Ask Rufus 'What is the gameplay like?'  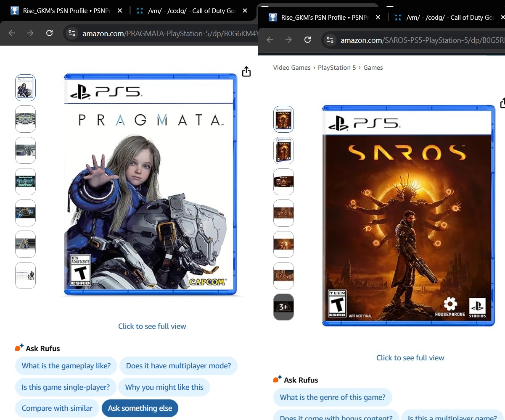click(x=66, y=366)
